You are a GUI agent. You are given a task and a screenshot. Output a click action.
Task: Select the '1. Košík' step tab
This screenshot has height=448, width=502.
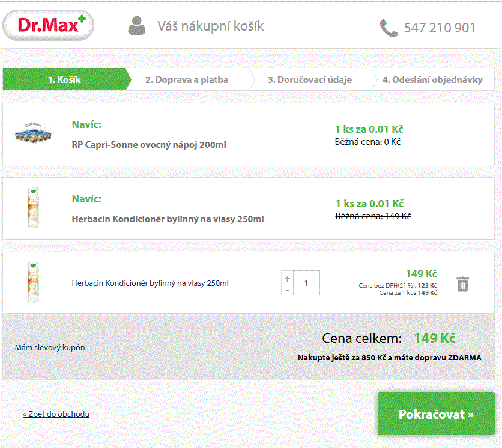coord(65,79)
